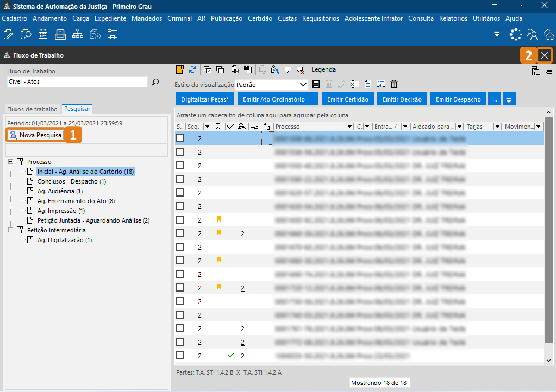The width and height of the screenshot is (556, 392).
Task: Click the Emitir Despacho button
Action: (x=459, y=99)
